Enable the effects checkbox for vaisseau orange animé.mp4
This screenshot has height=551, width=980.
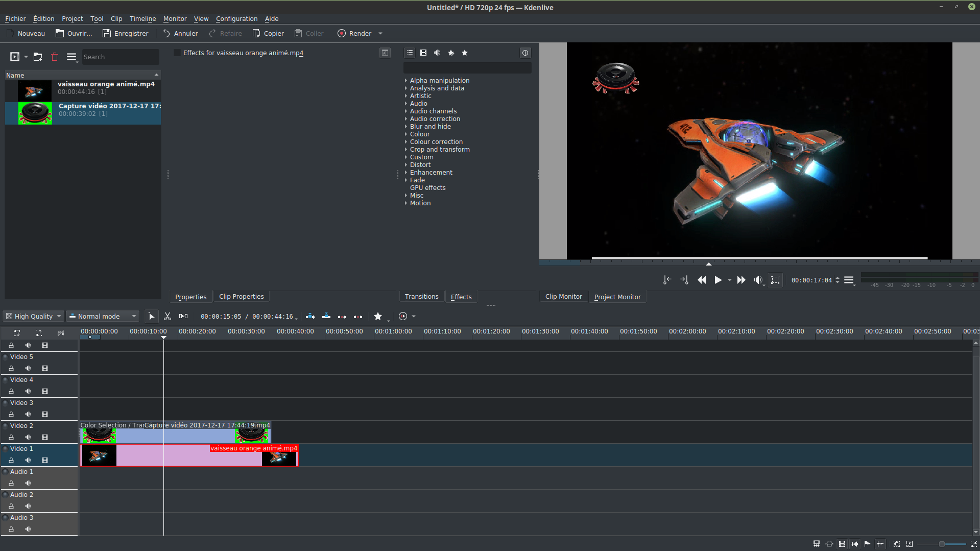[x=177, y=53]
